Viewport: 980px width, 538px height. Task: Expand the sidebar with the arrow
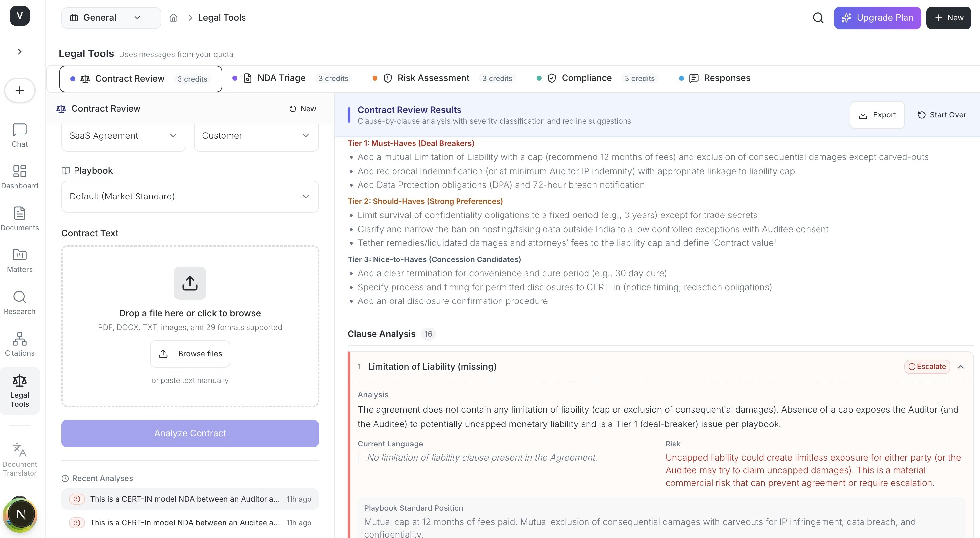[x=20, y=52]
